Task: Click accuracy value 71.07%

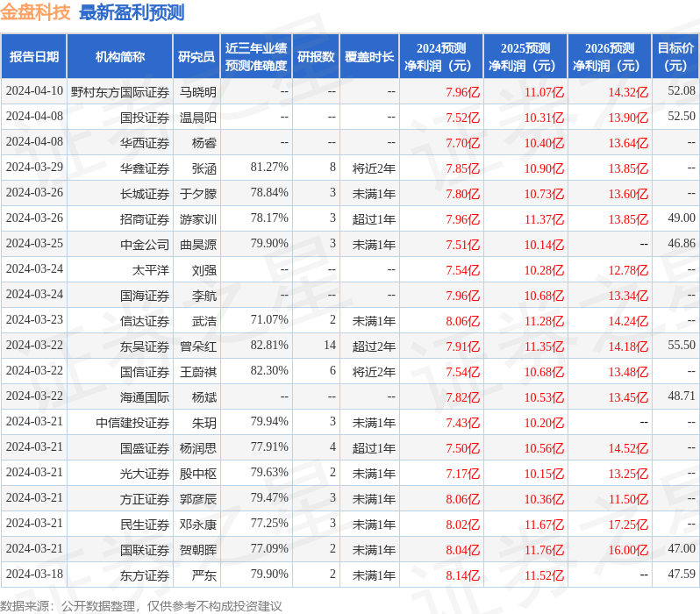Action: (x=269, y=320)
